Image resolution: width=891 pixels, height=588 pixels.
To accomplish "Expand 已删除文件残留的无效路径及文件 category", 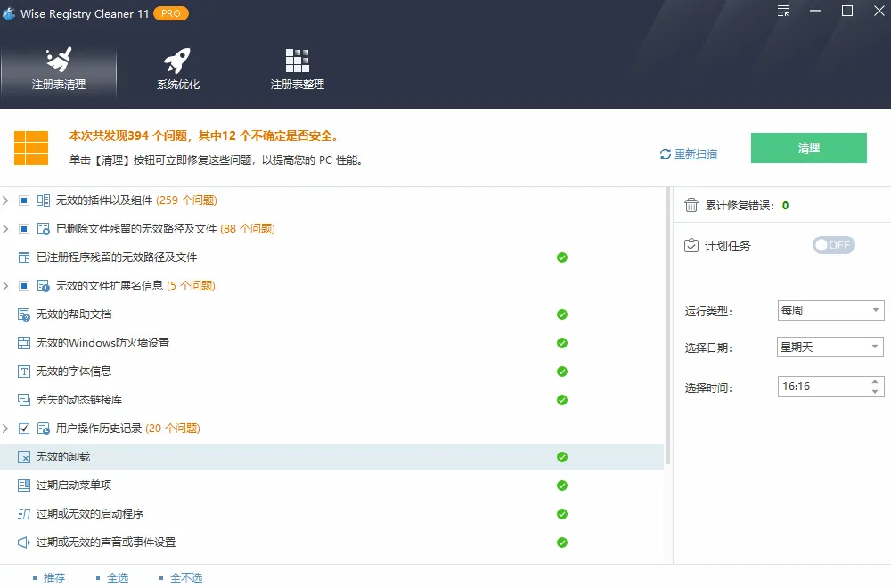I will [x=5, y=228].
